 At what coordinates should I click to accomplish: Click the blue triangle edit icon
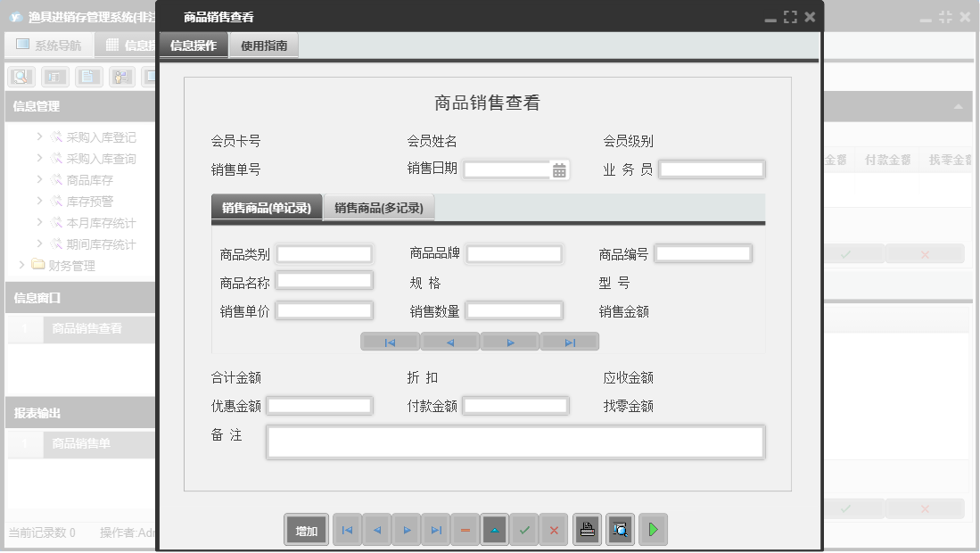pos(495,529)
